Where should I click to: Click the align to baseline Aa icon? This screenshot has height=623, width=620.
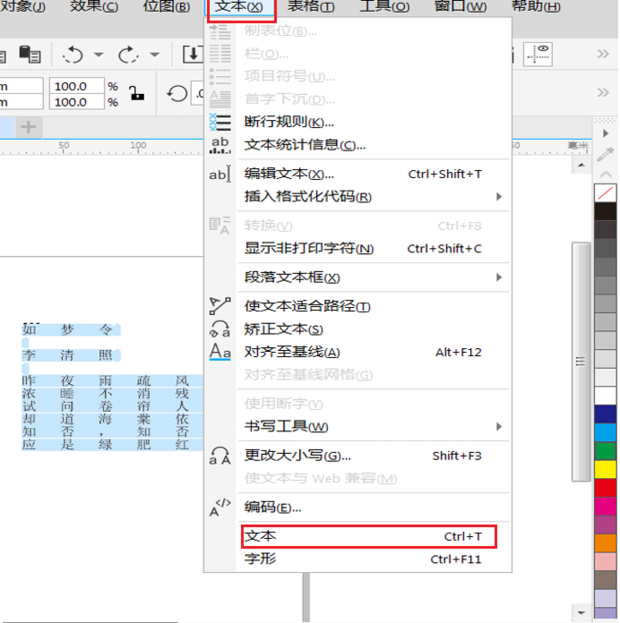(220, 352)
